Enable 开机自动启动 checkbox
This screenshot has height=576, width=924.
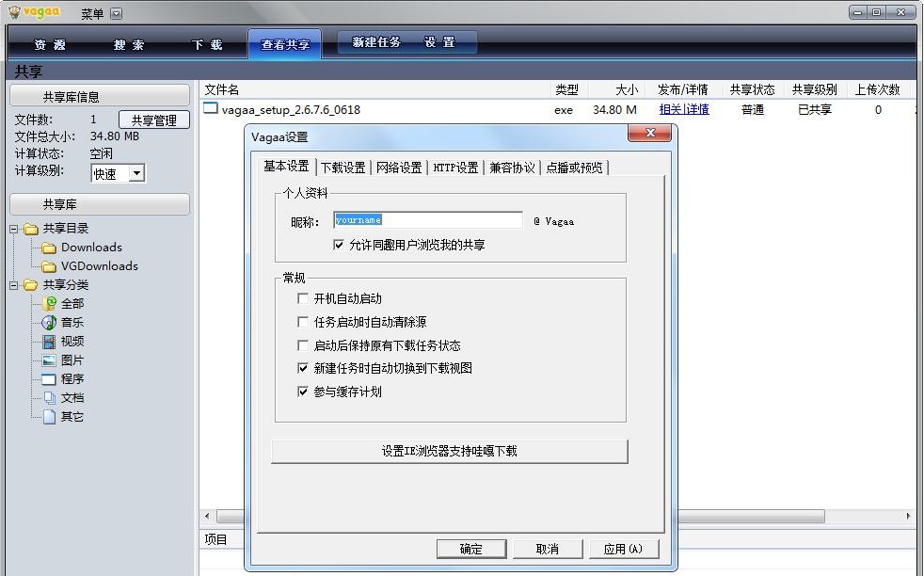pos(303,298)
